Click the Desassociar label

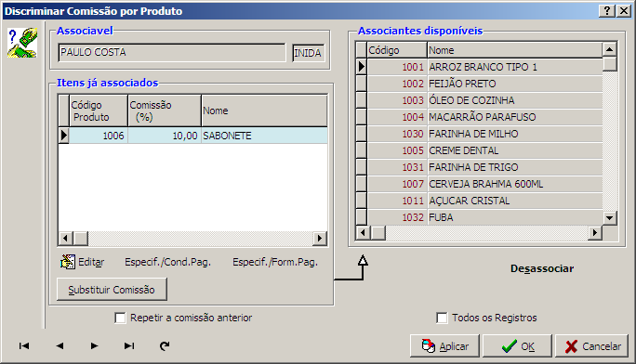[x=542, y=269]
